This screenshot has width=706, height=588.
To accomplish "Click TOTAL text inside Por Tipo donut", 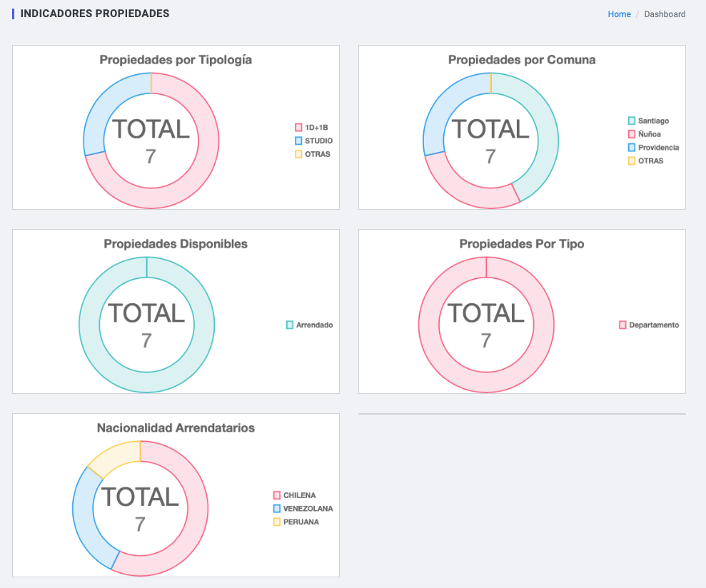I will [486, 313].
